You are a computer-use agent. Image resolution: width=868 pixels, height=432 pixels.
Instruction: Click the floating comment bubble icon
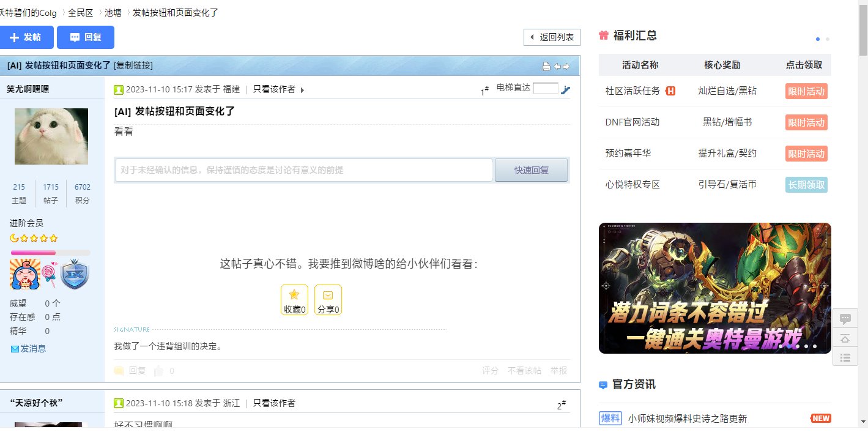(x=845, y=319)
